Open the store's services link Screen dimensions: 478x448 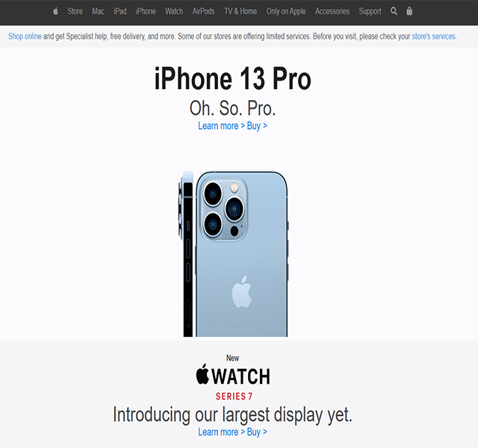coord(434,37)
